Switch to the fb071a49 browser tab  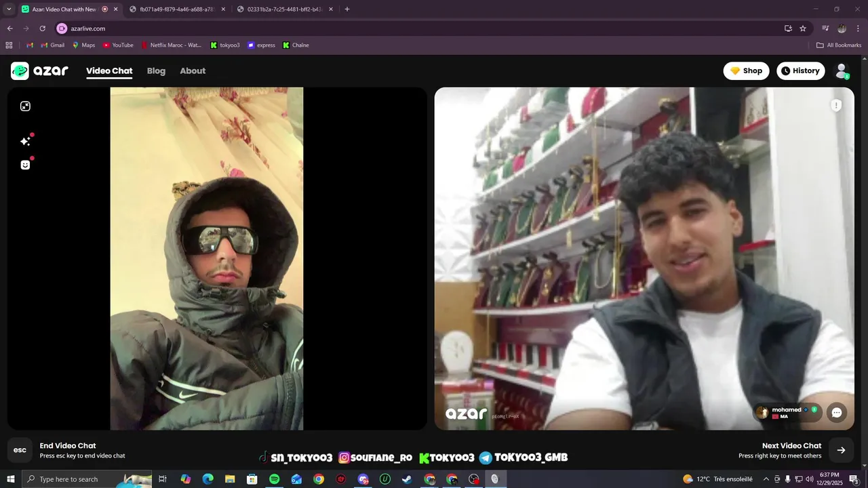pyautogui.click(x=175, y=9)
